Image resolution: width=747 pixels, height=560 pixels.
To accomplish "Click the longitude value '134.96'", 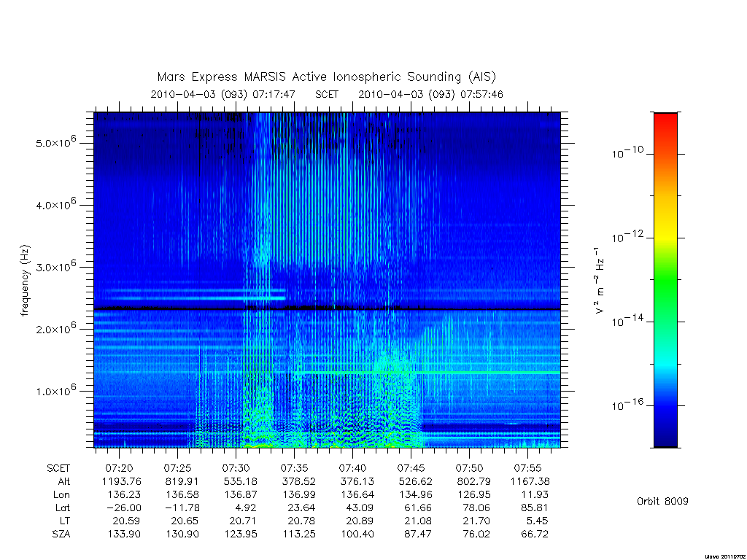I will click(x=415, y=495).
